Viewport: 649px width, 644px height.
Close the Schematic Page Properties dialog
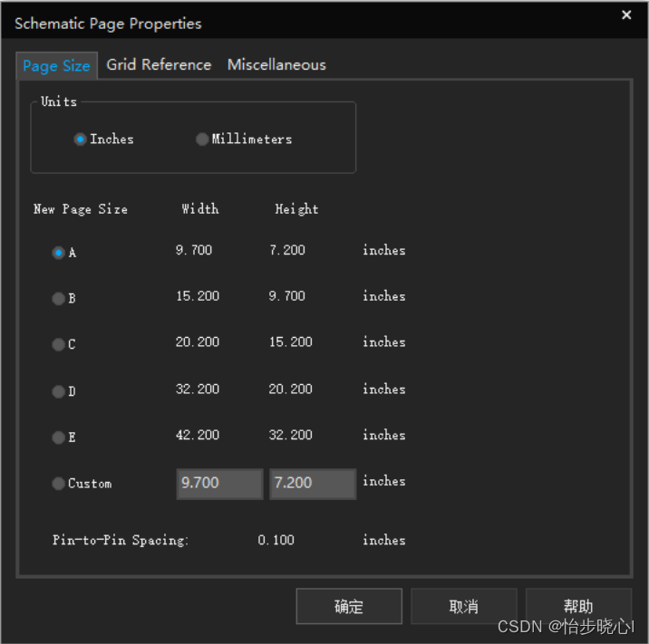pyautogui.click(x=626, y=15)
